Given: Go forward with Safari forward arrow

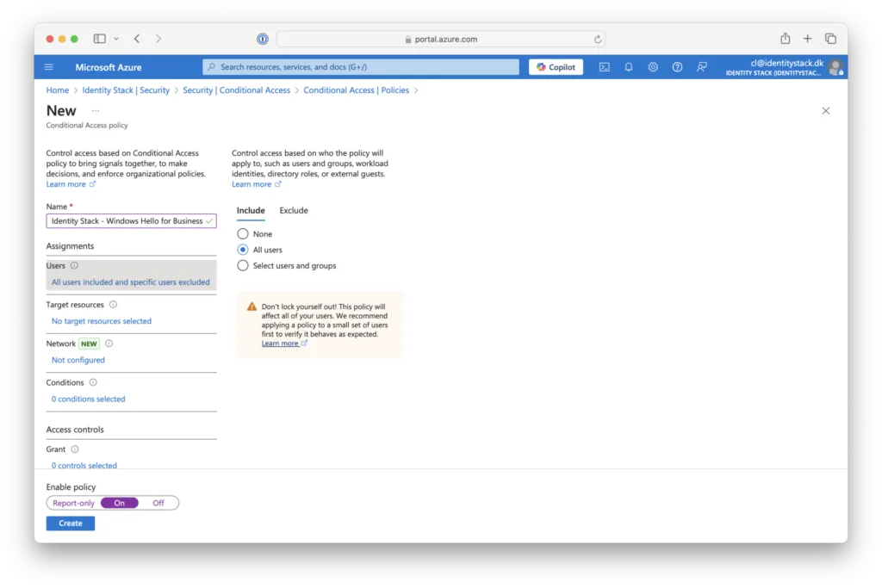Looking at the screenshot, I should [158, 39].
